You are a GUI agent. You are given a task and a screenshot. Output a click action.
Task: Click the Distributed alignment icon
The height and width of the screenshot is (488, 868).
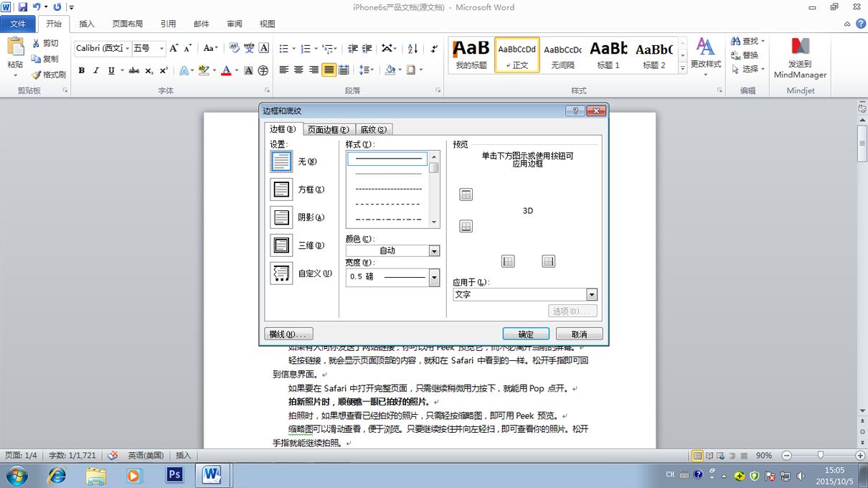pyautogui.click(x=344, y=70)
